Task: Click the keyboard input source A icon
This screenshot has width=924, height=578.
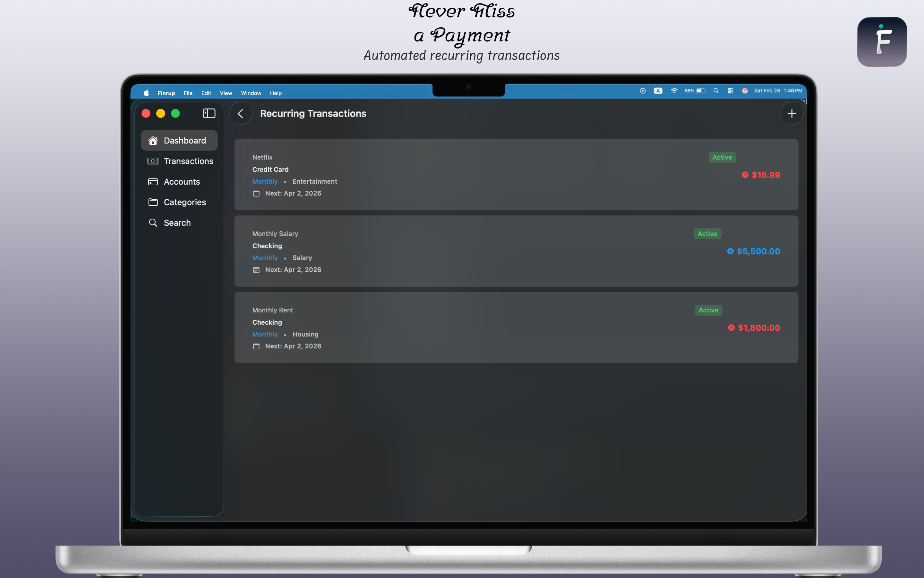Action: pos(658,91)
